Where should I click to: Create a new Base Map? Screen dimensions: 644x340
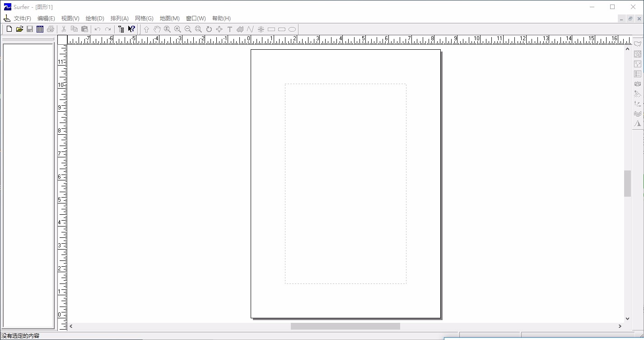(x=637, y=44)
